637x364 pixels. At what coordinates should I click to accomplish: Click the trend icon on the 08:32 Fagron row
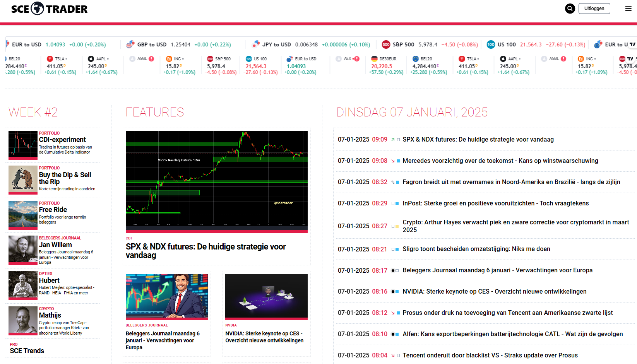tap(393, 182)
